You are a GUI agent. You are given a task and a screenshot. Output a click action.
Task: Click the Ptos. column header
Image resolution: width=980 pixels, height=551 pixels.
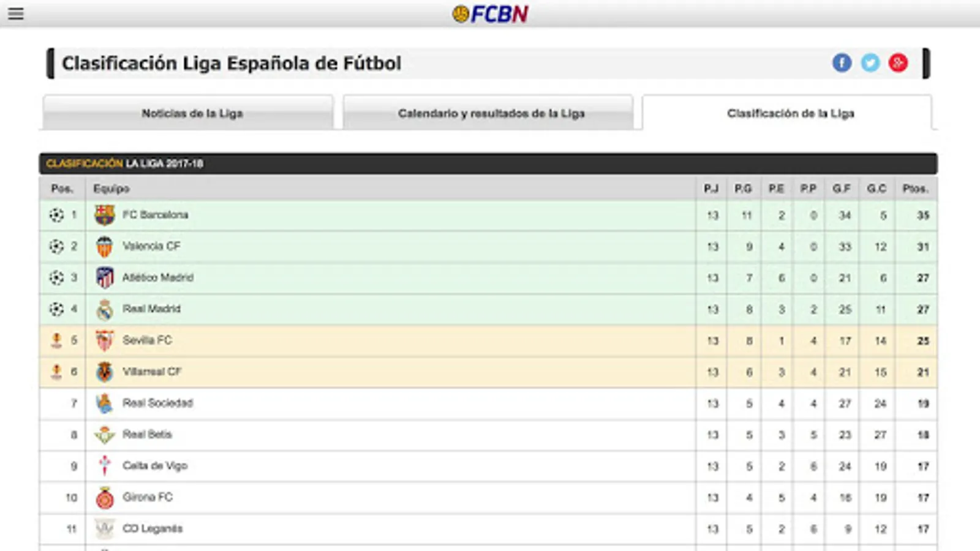tap(915, 189)
